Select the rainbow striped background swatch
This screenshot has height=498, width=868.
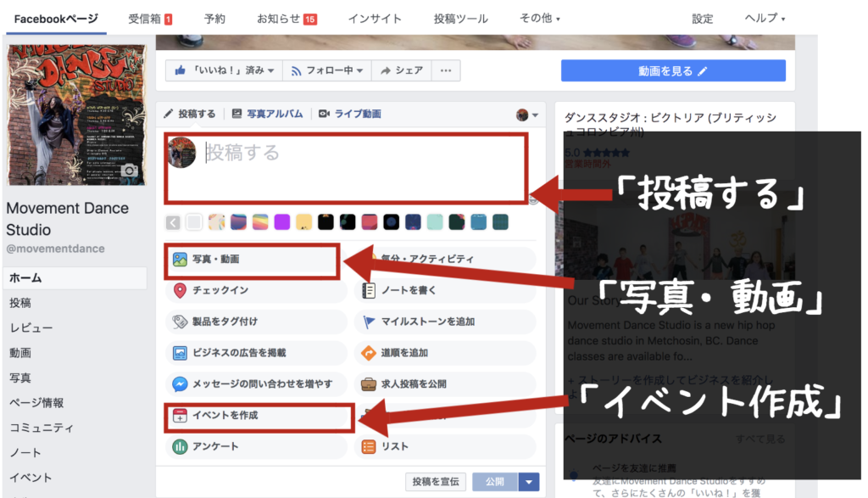point(260,222)
